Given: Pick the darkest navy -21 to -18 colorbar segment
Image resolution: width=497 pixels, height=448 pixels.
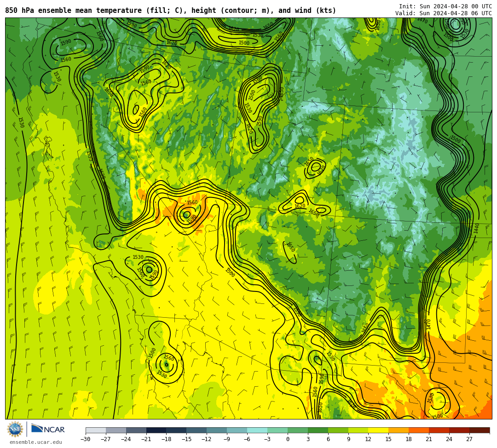Looking at the screenshot, I should pyautogui.click(x=156, y=430).
